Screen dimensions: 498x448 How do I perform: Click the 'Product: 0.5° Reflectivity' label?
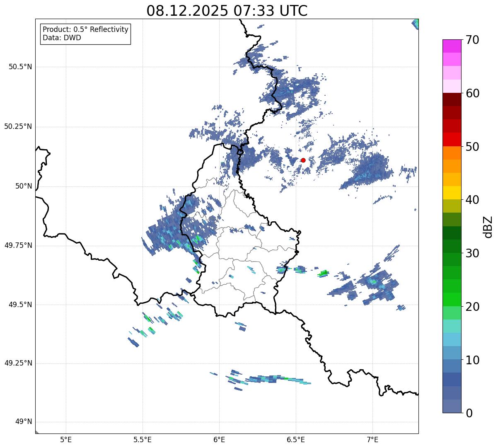[x=85, y=30]
